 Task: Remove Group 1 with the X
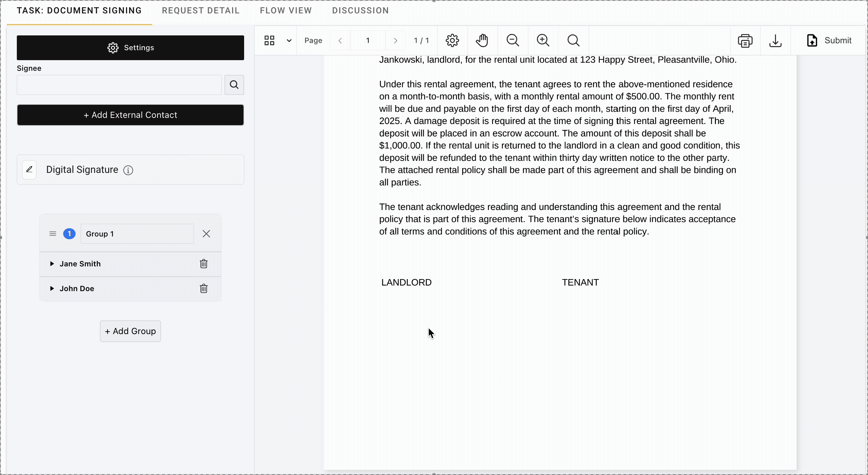pos(206,234)
